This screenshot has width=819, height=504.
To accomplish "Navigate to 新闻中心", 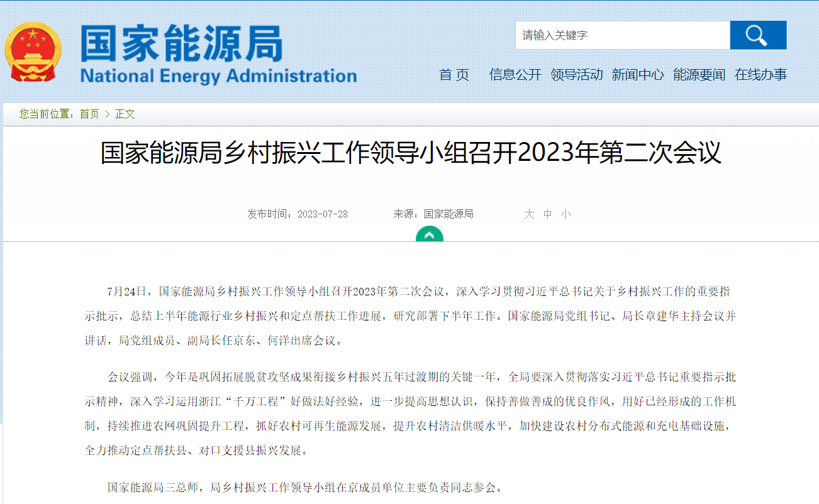I will [637, 75].
